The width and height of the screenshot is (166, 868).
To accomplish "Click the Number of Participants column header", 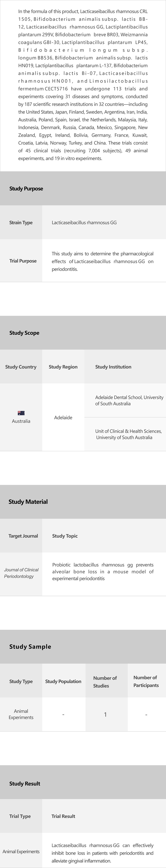I will pyautogui.click(x=145, y=681).
